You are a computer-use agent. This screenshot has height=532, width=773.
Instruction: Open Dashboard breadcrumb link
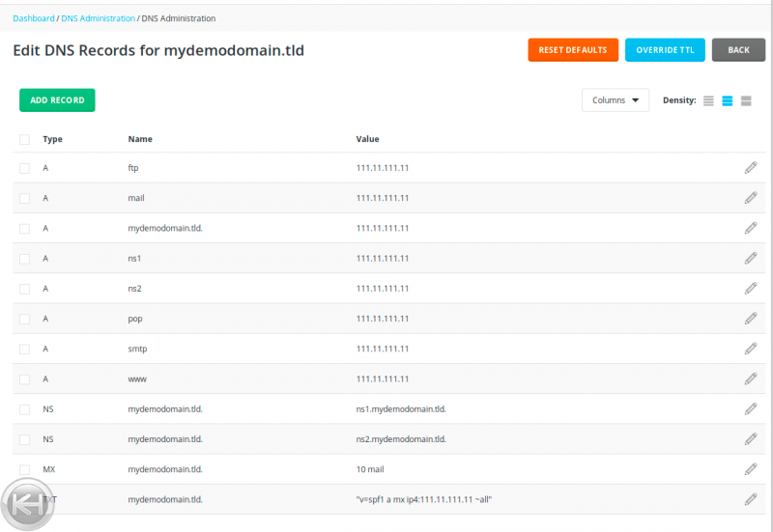point(34,18)
